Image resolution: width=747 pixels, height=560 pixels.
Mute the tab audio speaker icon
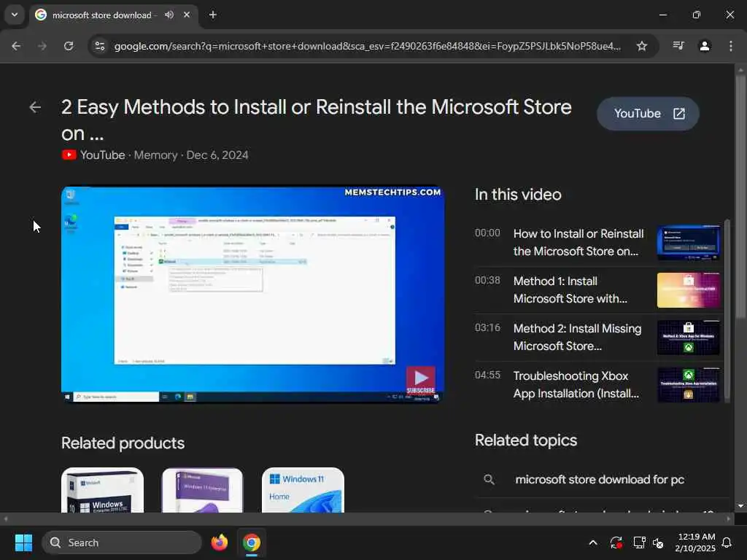(x=169, y=15)
